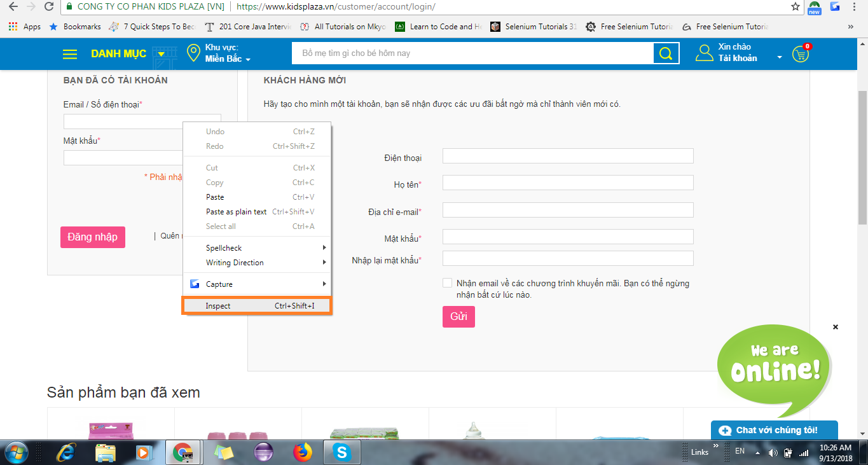Close the We are Online chat bubble
This screenshot has height=465, width=868.
coord(836,327)
